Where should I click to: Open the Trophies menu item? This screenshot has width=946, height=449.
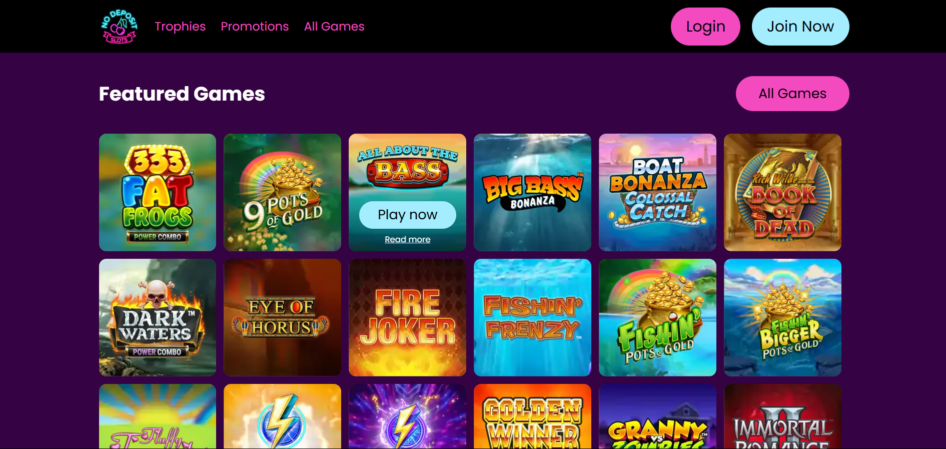pos(180,27)
